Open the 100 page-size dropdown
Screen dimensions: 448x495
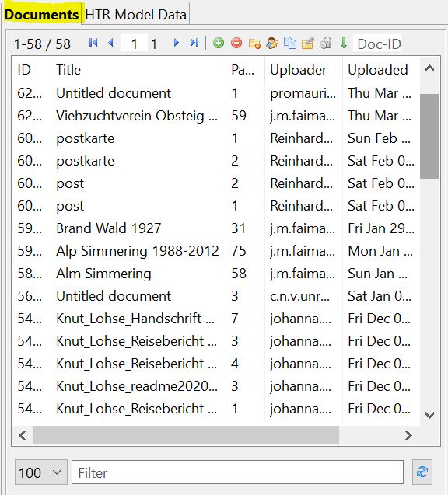coord(41,472)
